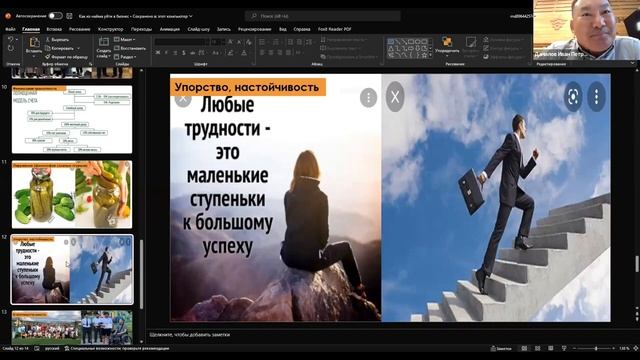Click the shape effects icon
The width and height of the screenshot is (640, 360).
tap(486, 57)
